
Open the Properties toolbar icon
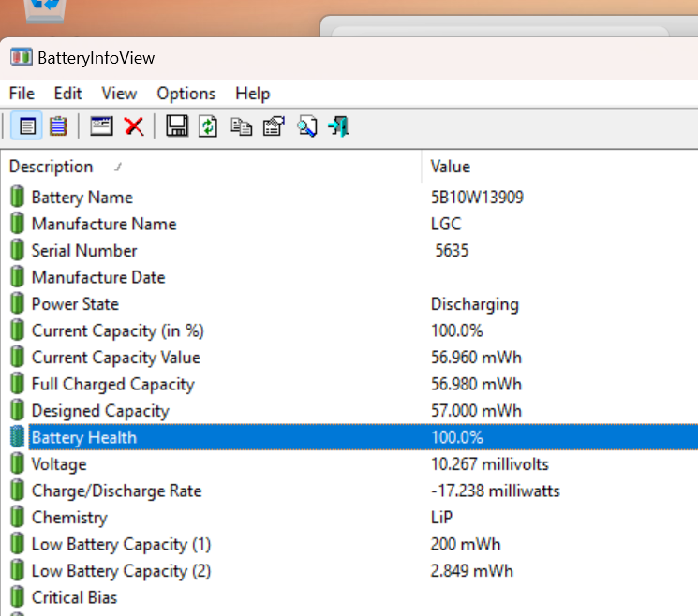click(274, 126)
